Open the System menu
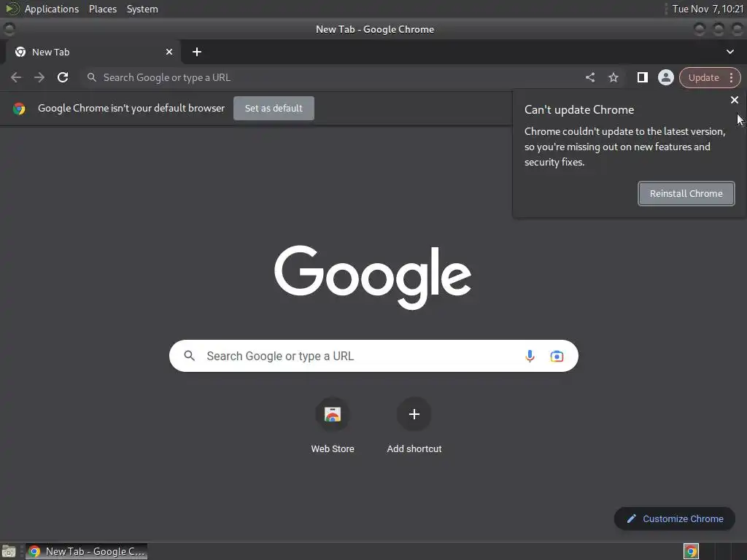This screenshot has width=747, height=560. (142, 9)
